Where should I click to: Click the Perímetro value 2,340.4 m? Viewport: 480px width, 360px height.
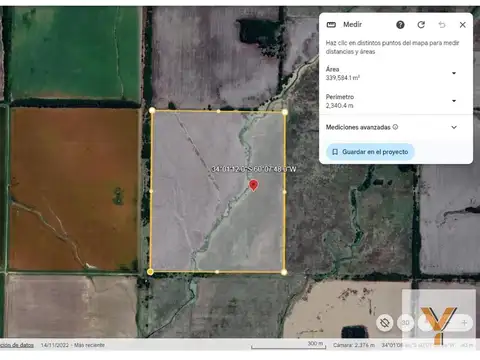(339, 106)
